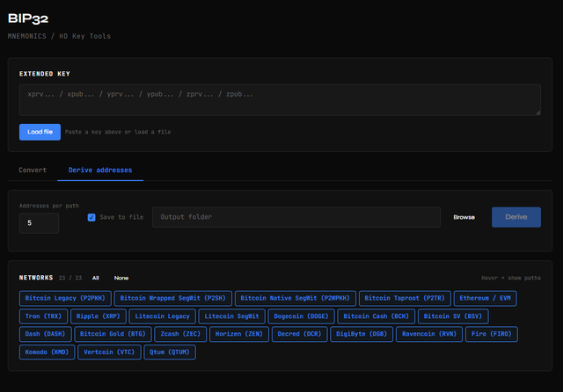Toggle Ripple (XRP) network chip
Screen dimensions: 563x392
click(99, 316)
